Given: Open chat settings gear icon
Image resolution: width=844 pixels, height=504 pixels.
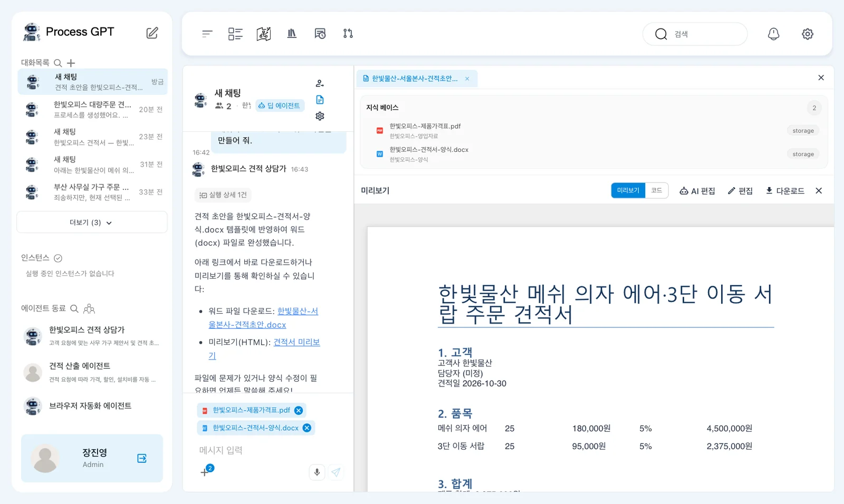Looking at the screenshot, I should 320,116.
